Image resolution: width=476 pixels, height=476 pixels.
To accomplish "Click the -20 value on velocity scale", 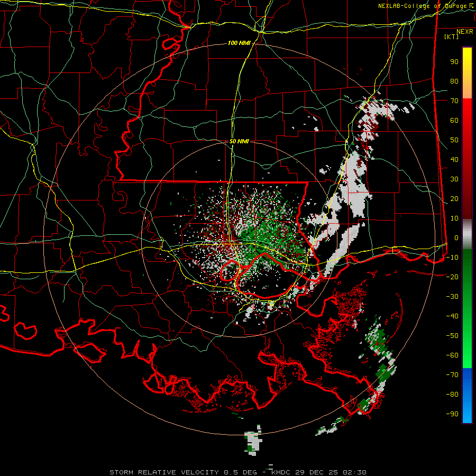I will tap(452, 277).
